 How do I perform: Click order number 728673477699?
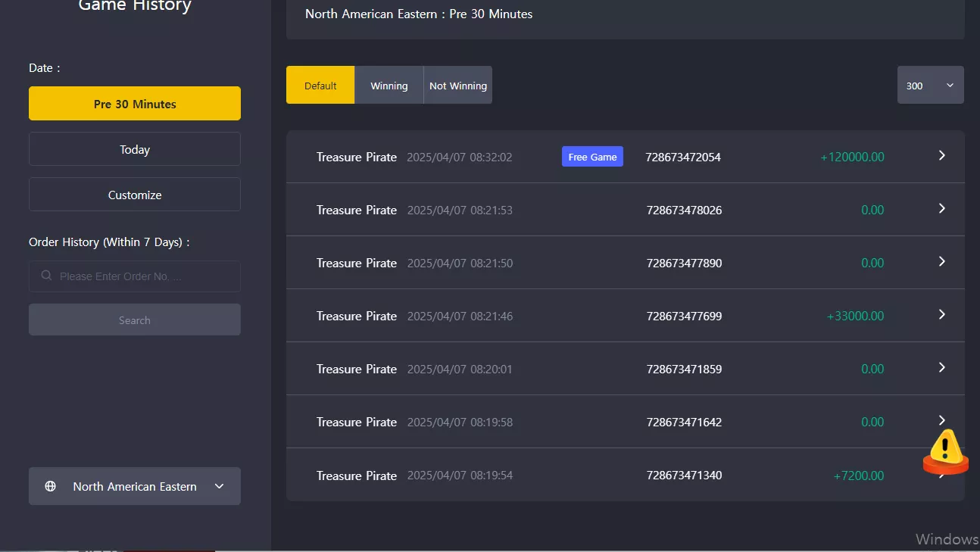pos(685,317)
